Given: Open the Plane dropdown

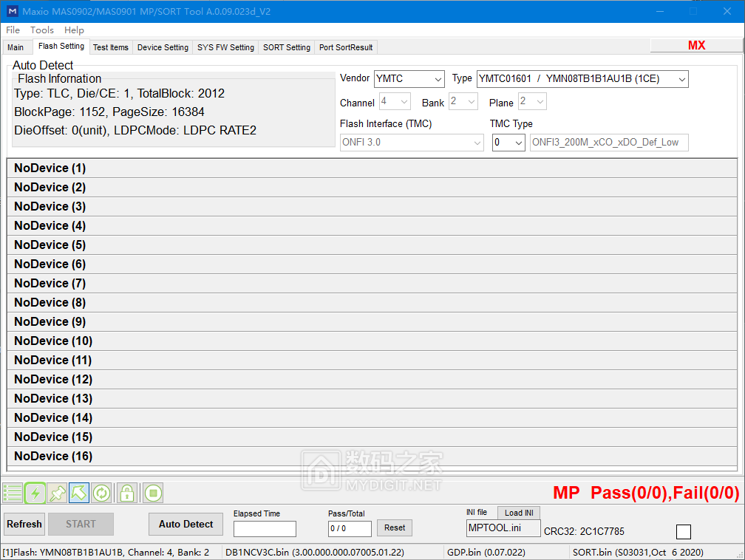Looking at the screenshot, I should pos(532,101).
